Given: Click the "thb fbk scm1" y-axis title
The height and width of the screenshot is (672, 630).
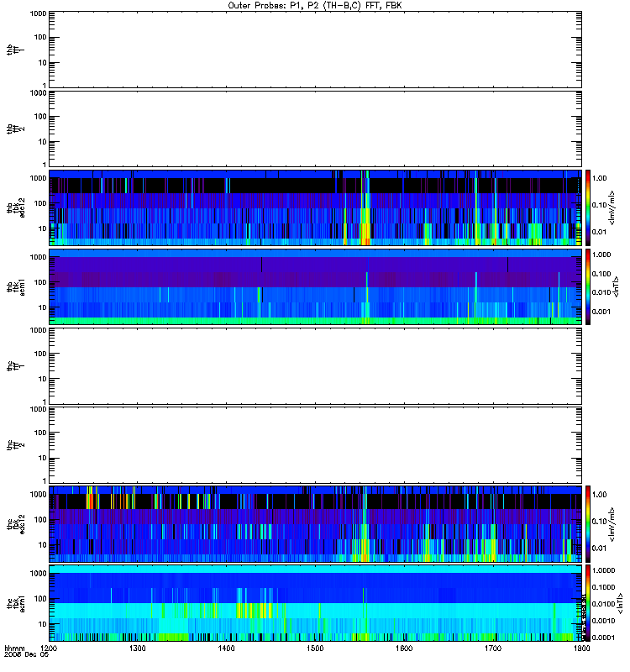Looking at the screenshot, I should pos(16,286).
